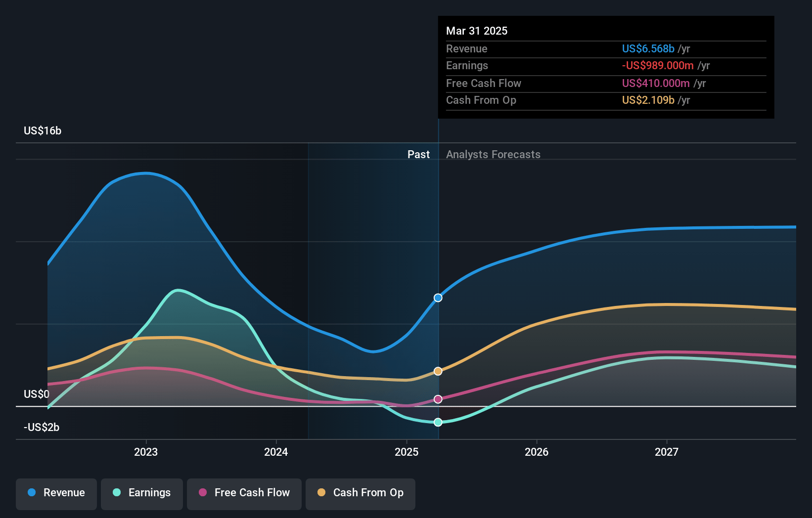
Task: Click the 2025 x-axis label
Action: point(406,452)
